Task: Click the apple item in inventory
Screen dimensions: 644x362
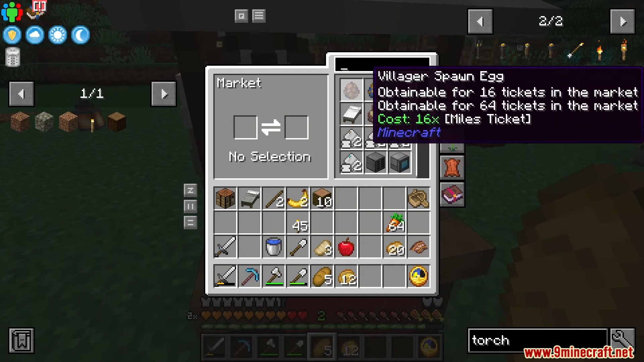Action: click(346, 248)
